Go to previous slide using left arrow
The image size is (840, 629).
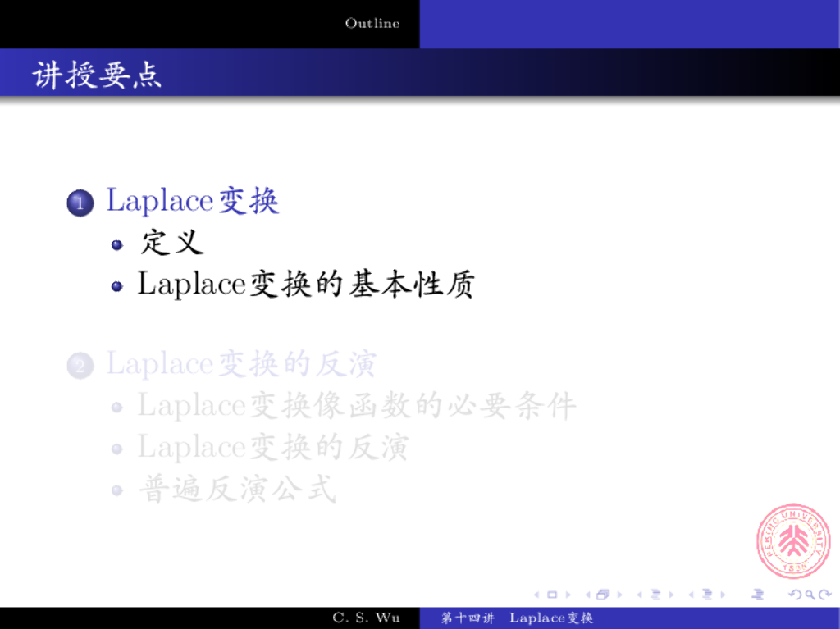pos(536,595)
